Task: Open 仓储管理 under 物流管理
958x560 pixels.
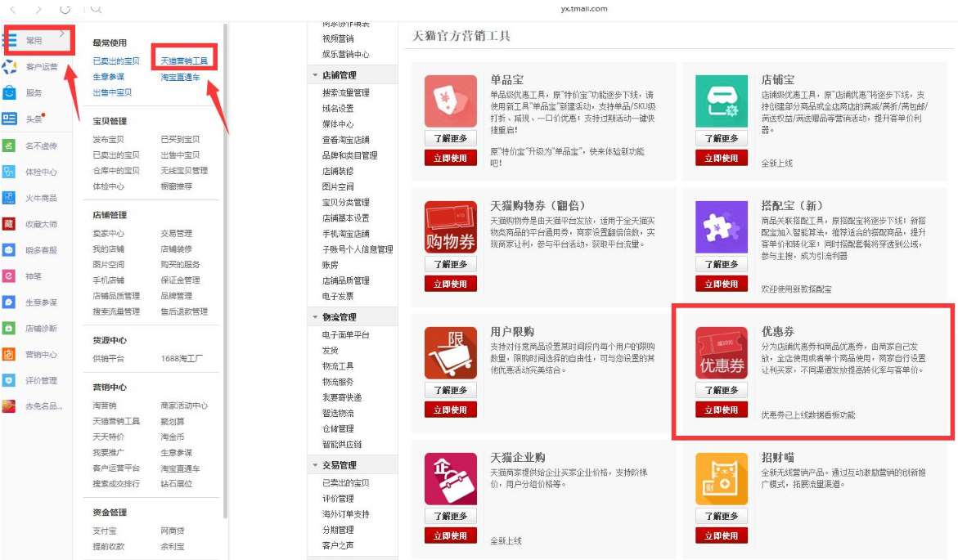Action: [338, 428]
